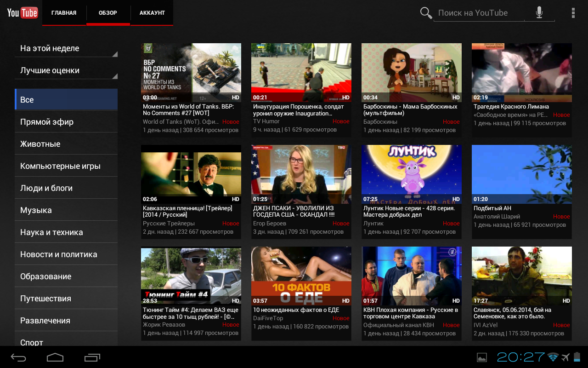Select Люди и блоги category
The height and width of the screenshot is (368, 588).
[x=66, y=188]
